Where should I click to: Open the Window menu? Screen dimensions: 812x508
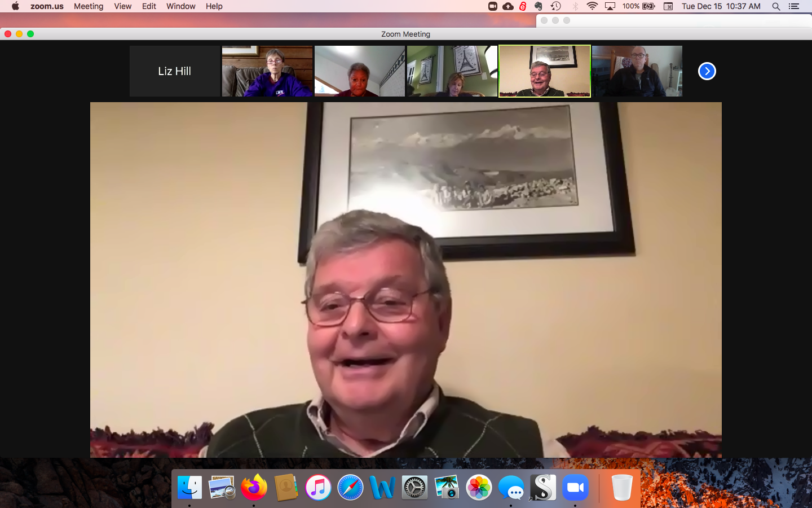180,6
